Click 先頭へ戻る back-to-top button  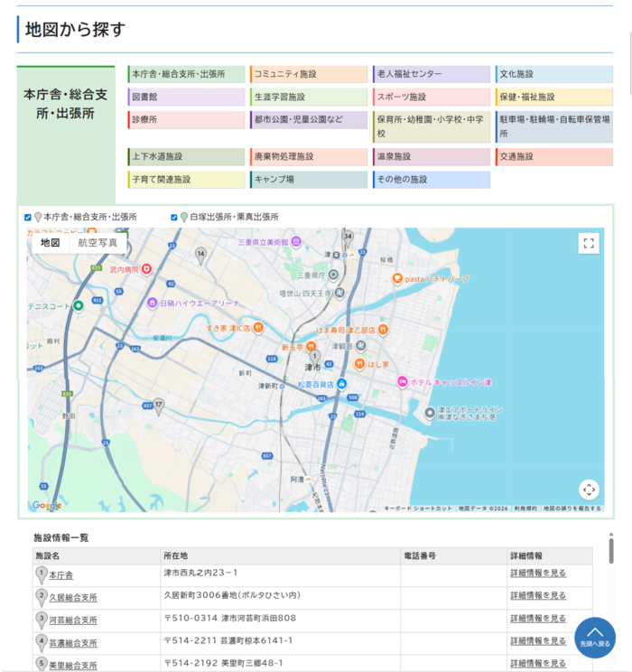point(595,638)
